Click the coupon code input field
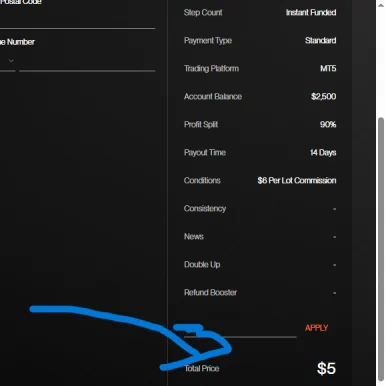This screenshot has height=386, width=386. (x=240, y=329)
